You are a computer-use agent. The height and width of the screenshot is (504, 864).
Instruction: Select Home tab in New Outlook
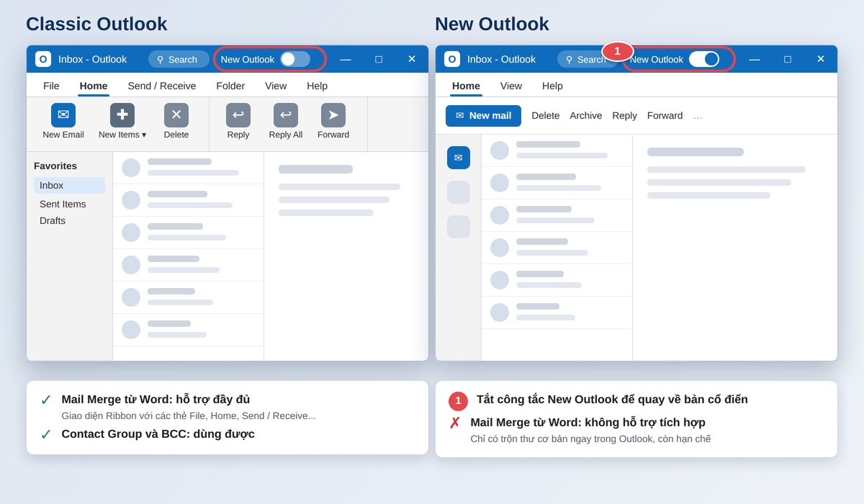coord(466,86)
